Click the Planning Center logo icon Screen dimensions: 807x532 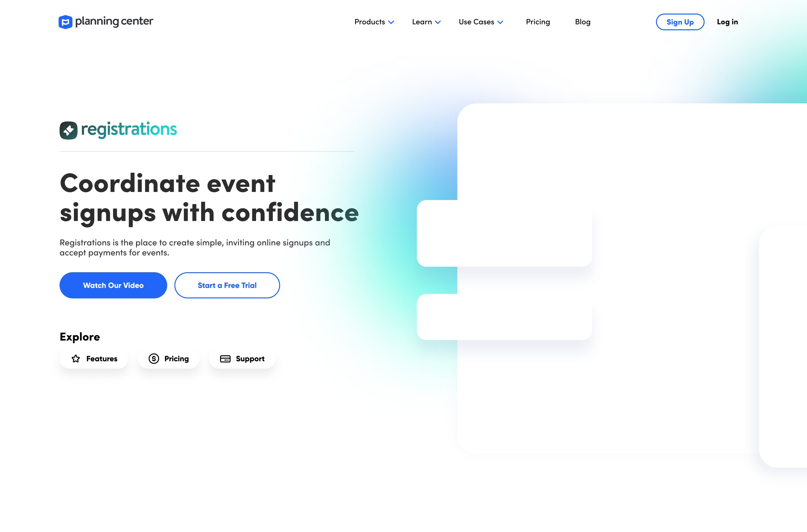[x=65, y=21]
